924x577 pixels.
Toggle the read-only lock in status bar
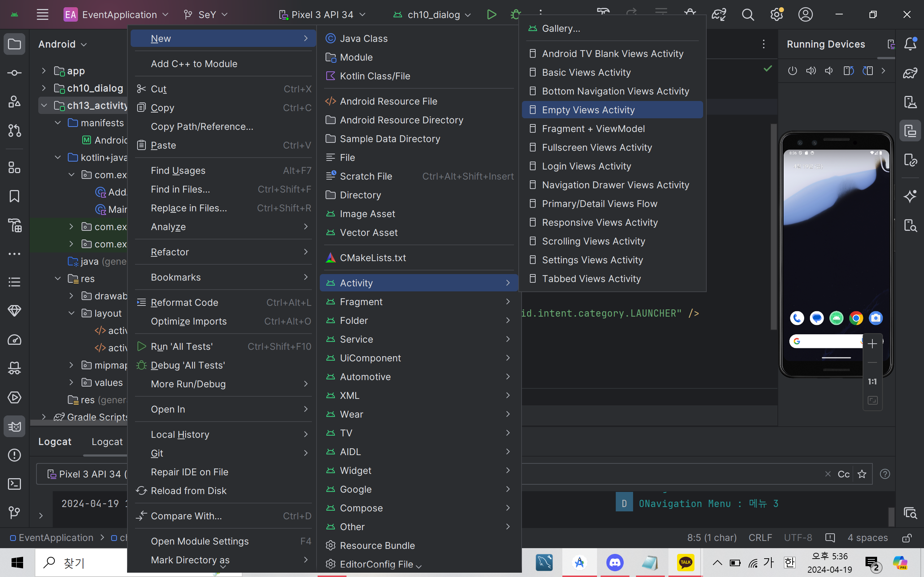(x=907, y=538)
